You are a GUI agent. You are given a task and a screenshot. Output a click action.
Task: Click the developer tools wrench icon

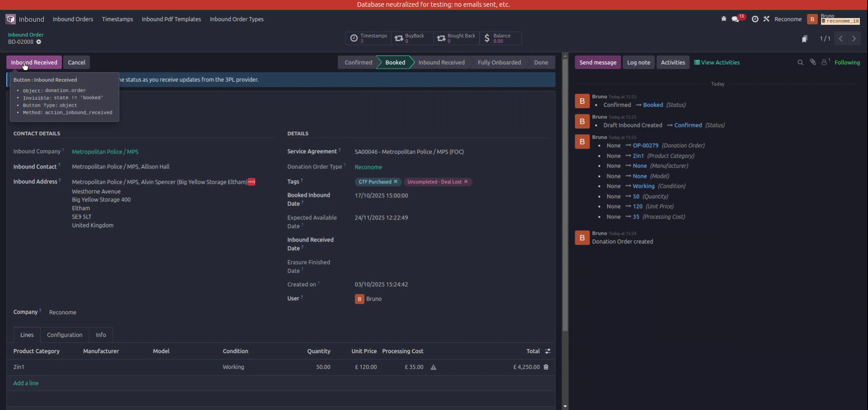click(x=767, y=19)
